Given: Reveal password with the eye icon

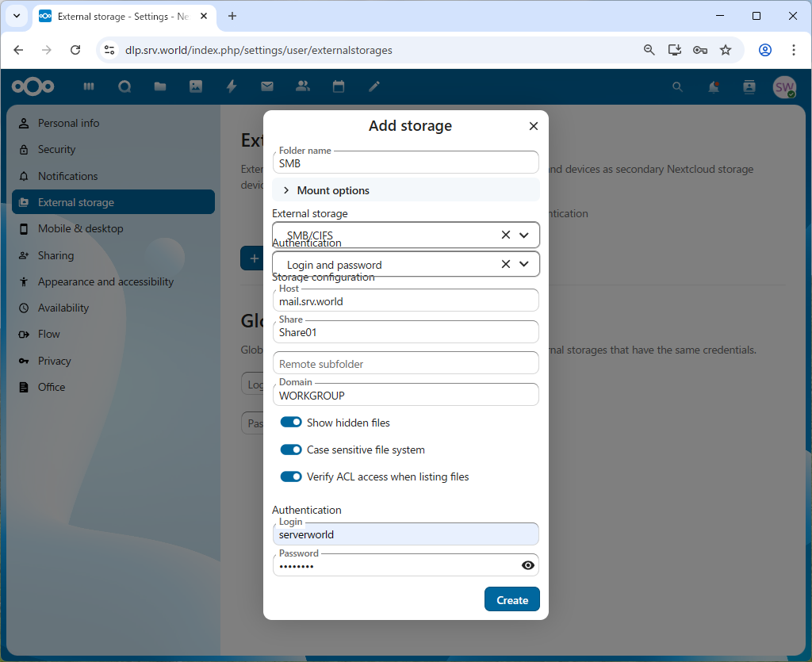Looking at the screenshot, I should (x=527, y=565).
